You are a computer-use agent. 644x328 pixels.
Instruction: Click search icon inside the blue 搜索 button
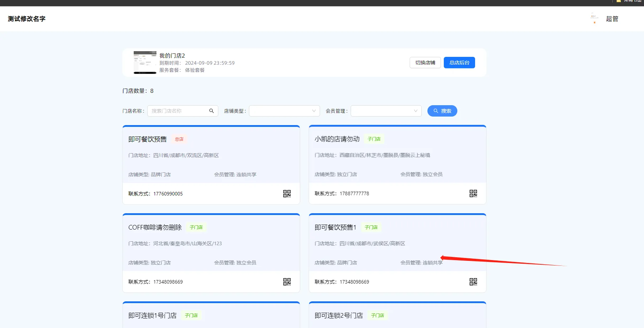436,111
